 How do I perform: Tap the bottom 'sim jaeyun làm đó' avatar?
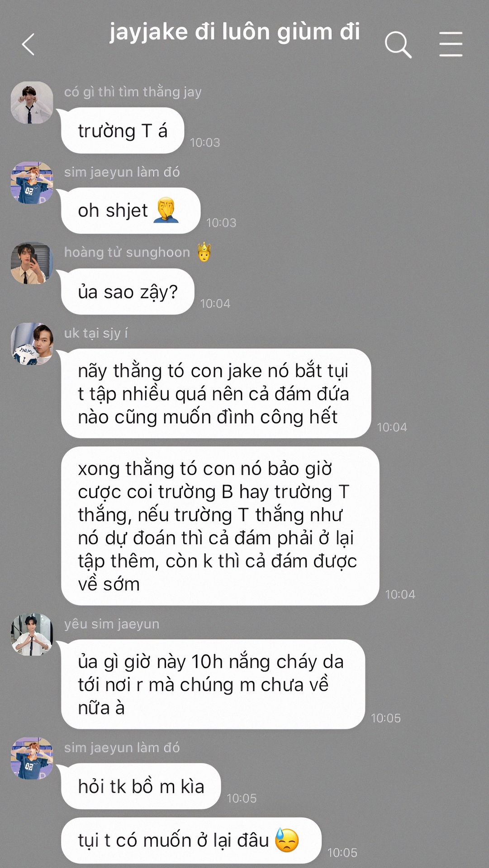[x=32, y=758]
